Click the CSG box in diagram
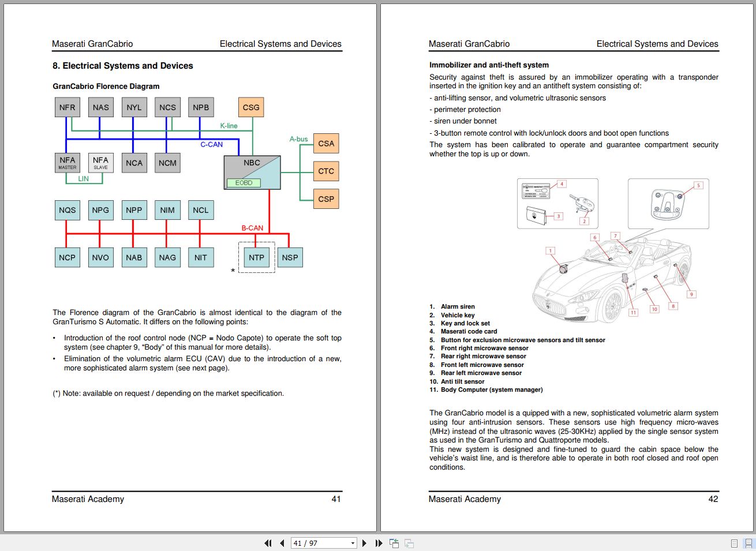The image size is (756, 551). pyautogui.click(x=251, y=107)
